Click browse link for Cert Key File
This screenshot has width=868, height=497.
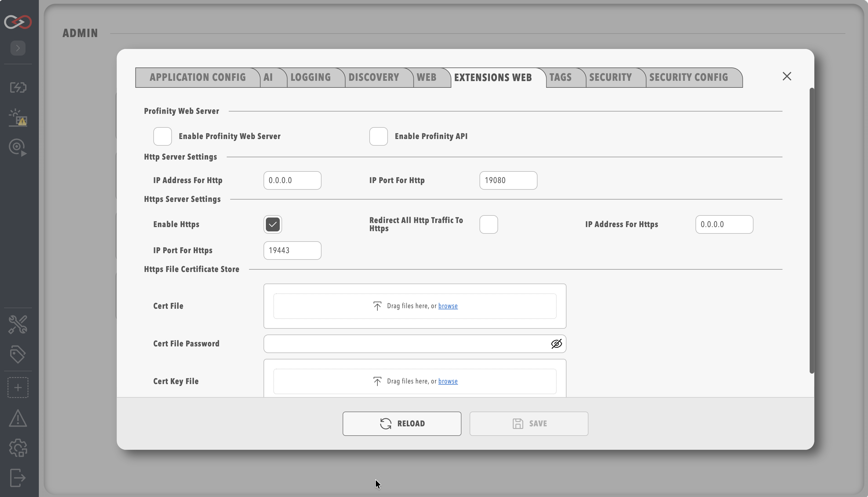448,381
